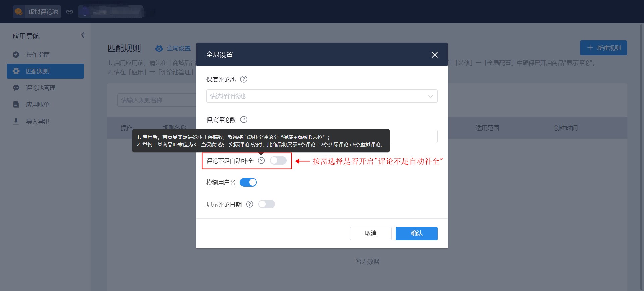Click the link chain icon in header

coord(69,12)
